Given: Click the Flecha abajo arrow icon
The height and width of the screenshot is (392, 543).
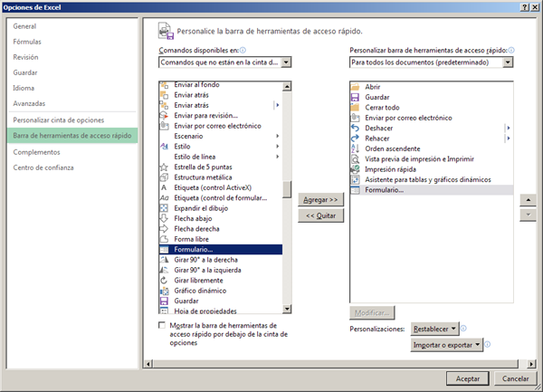Looking at the screenshot, I should [164, 218].
